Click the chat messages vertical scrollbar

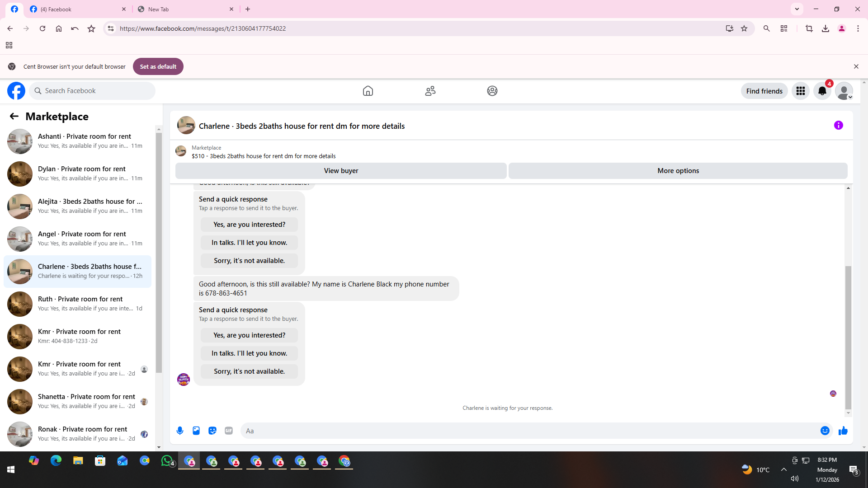(848, 337)
